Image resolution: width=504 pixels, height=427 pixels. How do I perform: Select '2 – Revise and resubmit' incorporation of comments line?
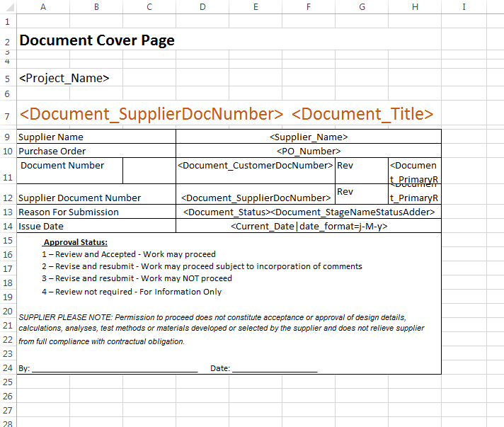click(202, 266)
